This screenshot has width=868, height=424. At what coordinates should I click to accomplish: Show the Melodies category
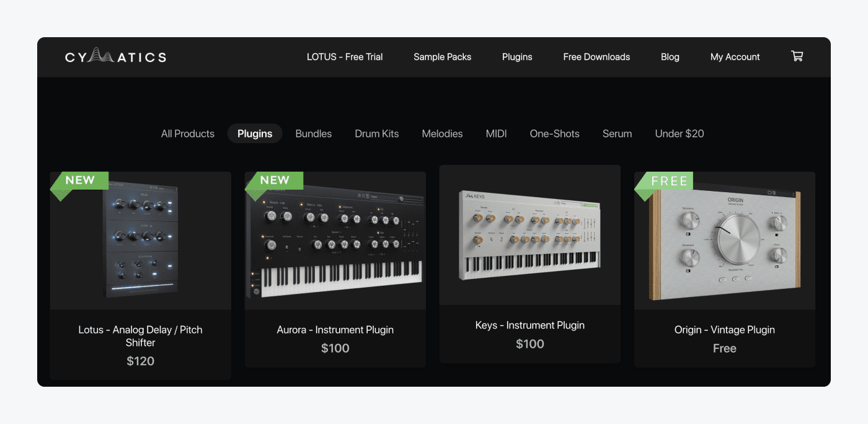442,133
